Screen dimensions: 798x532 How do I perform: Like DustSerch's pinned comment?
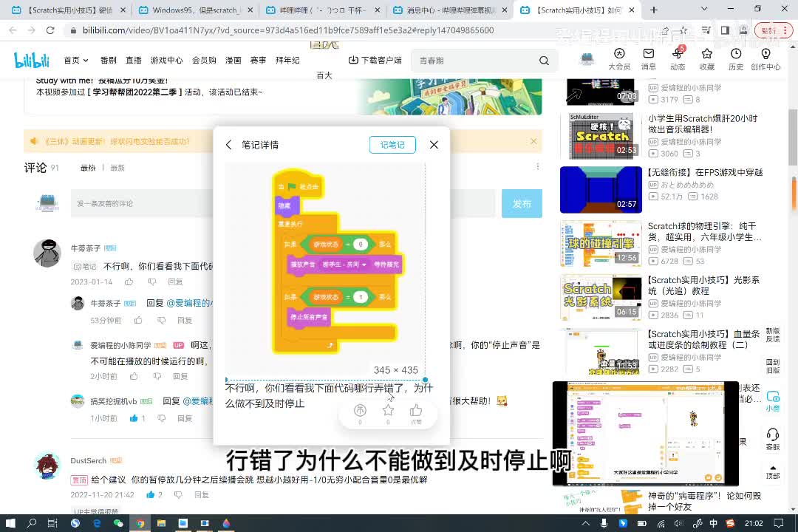(151, 494)
